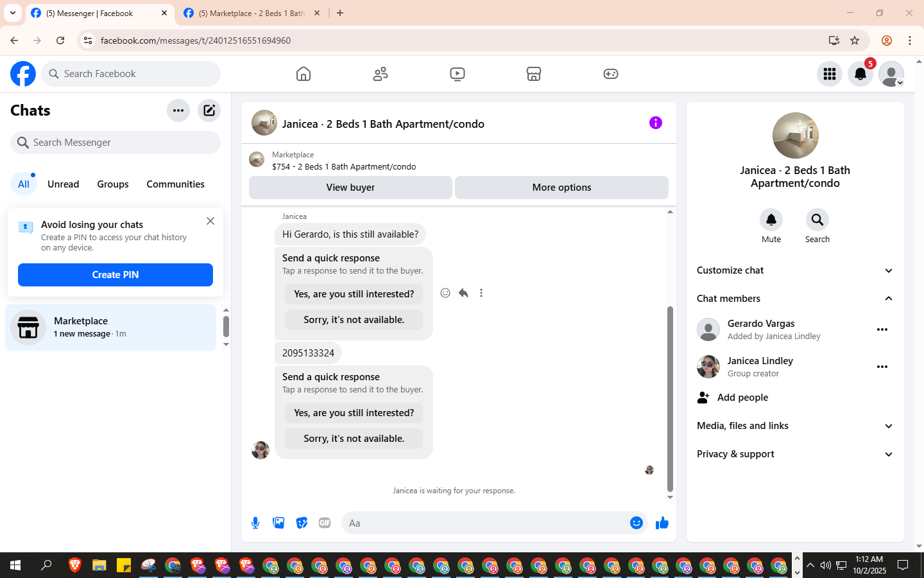924x578 pixels.
Task: Switch to Marketplace 2 Beds browser tab
Action: [251, 13]
